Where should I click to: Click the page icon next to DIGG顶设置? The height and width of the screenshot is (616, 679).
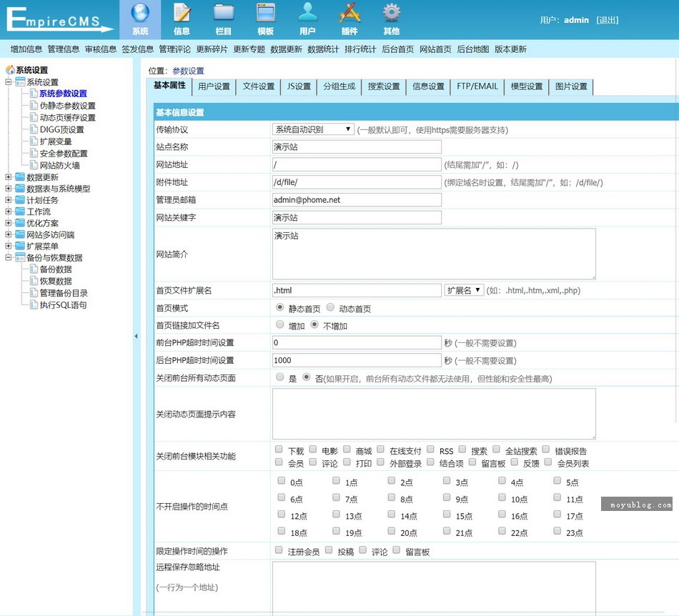[34, 129]
